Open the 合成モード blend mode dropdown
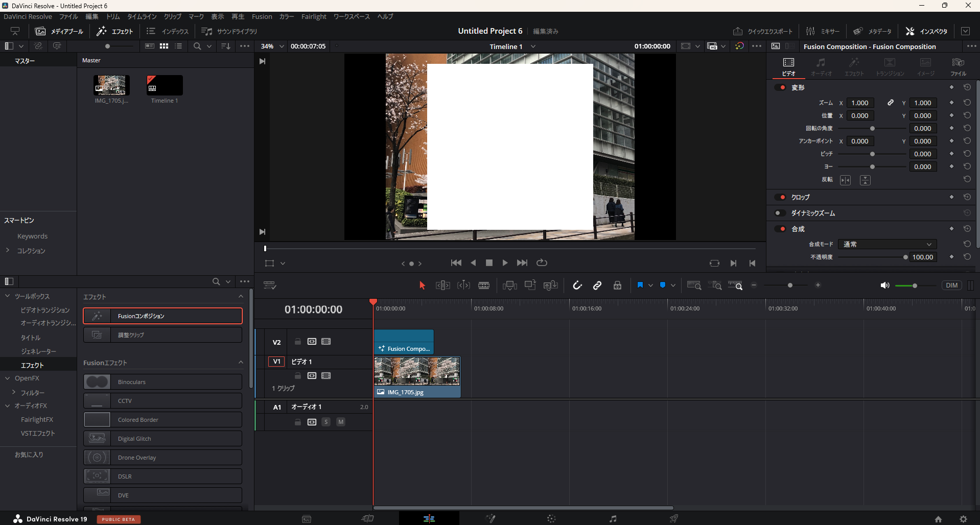Screen dimensions: 980x525 (x=887, y=244)
